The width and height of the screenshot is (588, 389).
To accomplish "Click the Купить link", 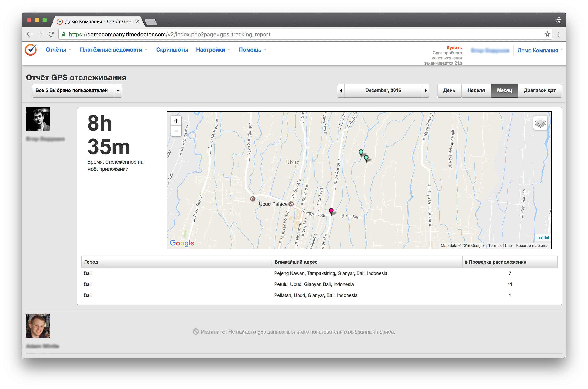I will tap(454, 48).
